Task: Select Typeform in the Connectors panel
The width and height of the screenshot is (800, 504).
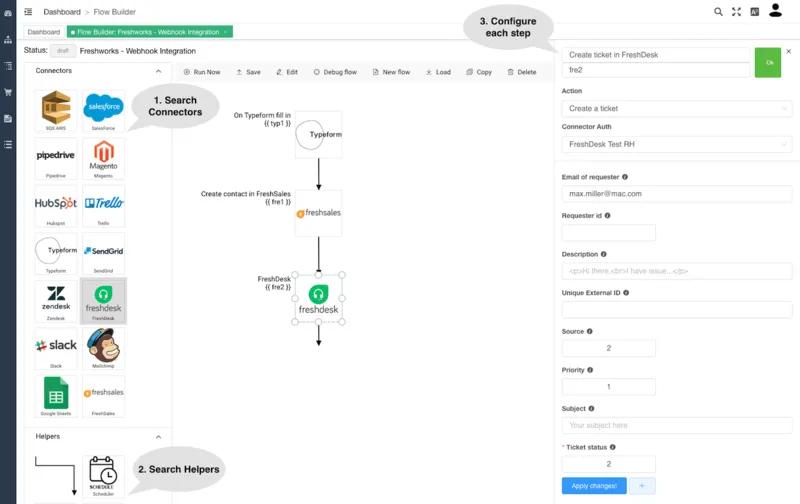Action: pyautogui.click(x=56, y=253)
